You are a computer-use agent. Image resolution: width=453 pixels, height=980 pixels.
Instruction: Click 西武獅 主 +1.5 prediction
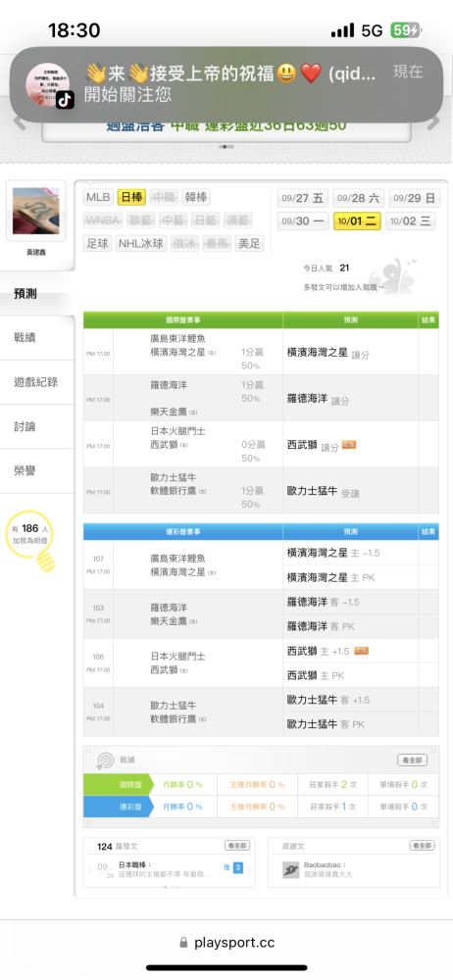(319, 651)
